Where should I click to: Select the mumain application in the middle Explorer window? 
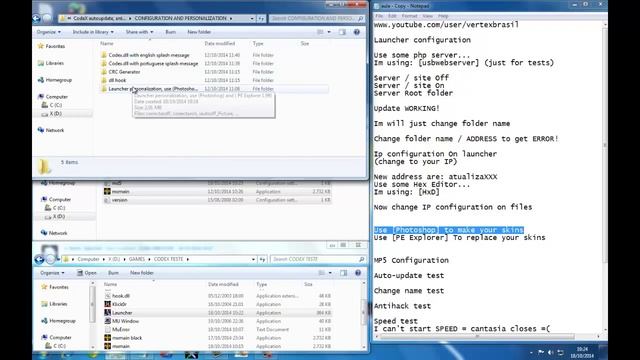(218, 191)
